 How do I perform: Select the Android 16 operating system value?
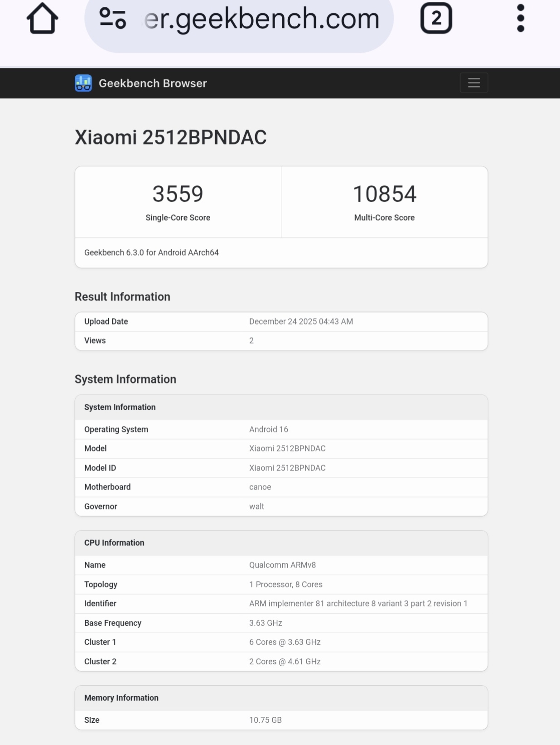tap(268, 429)
